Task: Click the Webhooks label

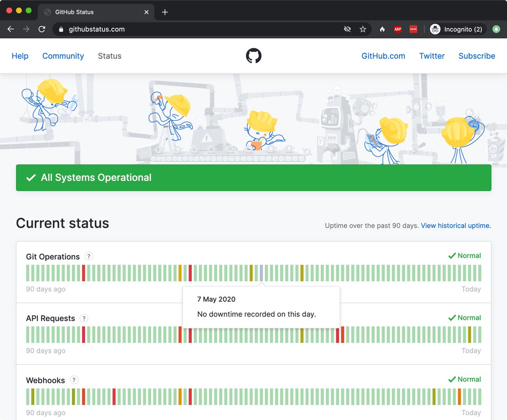Action: (46, 380)
